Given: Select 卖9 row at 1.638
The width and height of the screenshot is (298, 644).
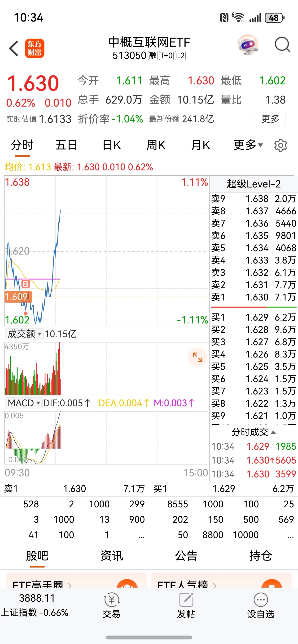Looking at the screenshot, I should coord(254,199).
